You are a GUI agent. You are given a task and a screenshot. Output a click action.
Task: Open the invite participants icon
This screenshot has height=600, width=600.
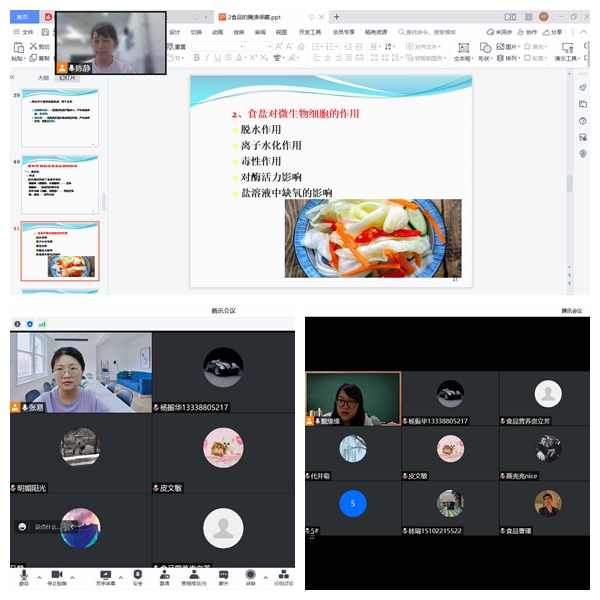164,575
